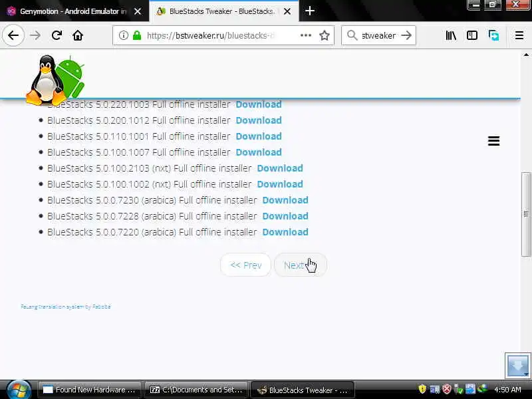Open the browser home page

(x=78, y=35)
